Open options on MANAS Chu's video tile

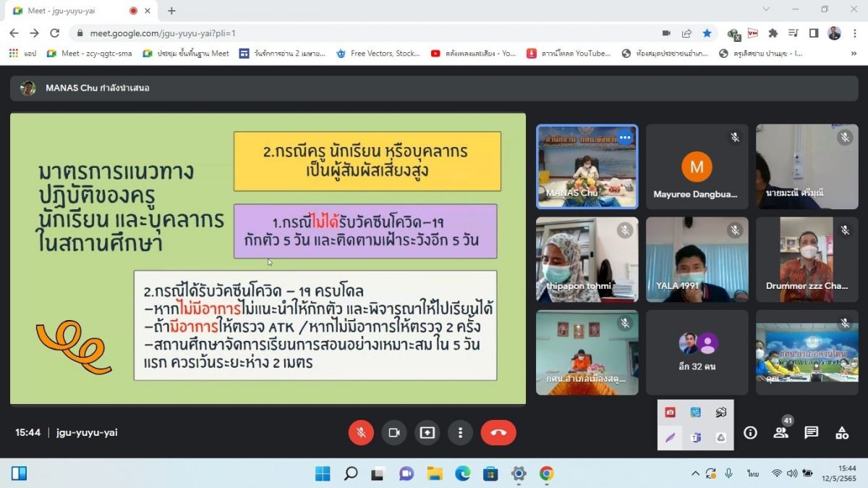(x=625, y=138)
